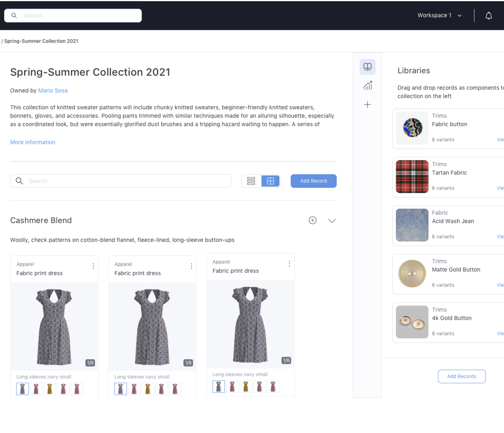The width and height of the screenshot is (504, 433).
Task: Select the yellow dress variant on first card
Action: [50, 389]
